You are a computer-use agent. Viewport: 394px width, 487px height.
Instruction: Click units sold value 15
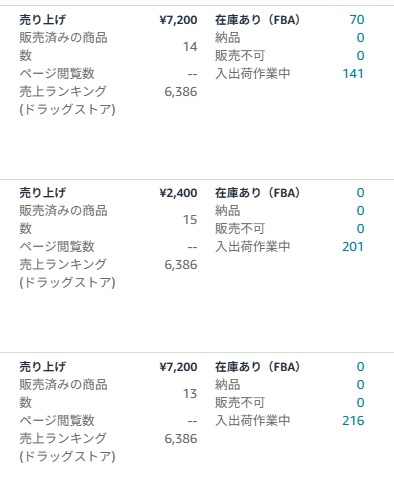click(190, 220)
